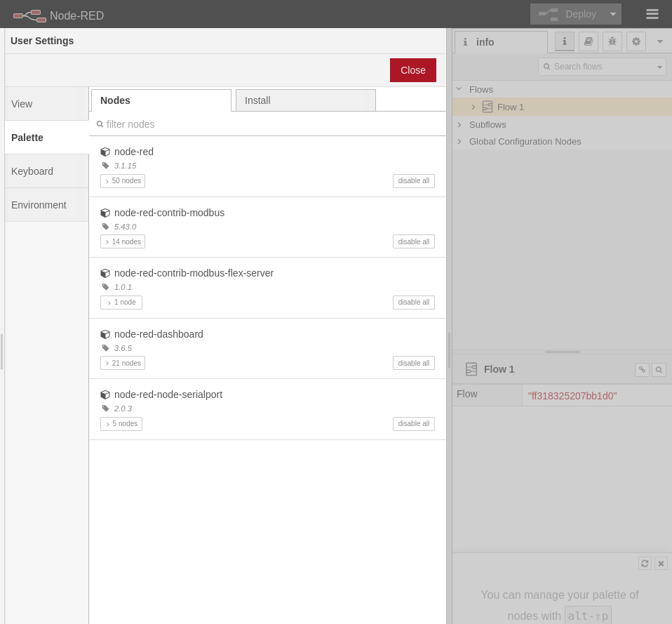Click the info sidebar icon button
Viewport: 672px width, 624px height.
coord(564,41)
